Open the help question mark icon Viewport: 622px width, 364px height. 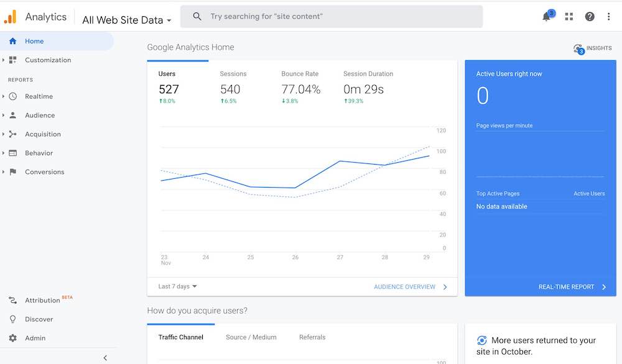tap(590, 16)
